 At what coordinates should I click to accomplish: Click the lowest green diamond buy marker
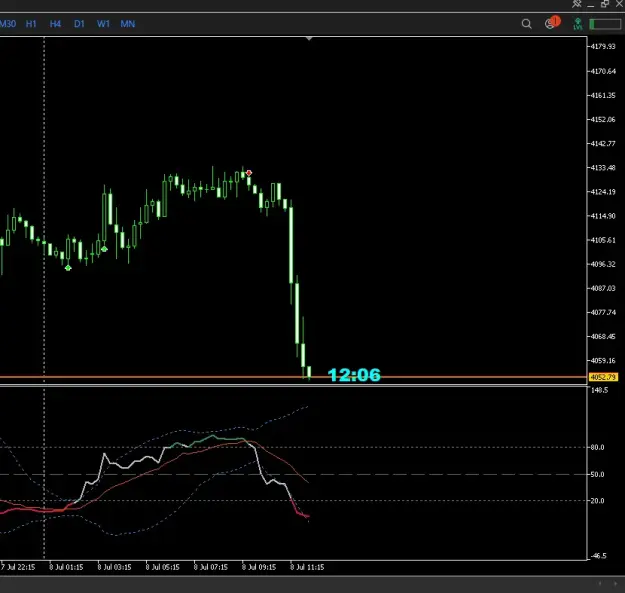click(x=68, y=268)
